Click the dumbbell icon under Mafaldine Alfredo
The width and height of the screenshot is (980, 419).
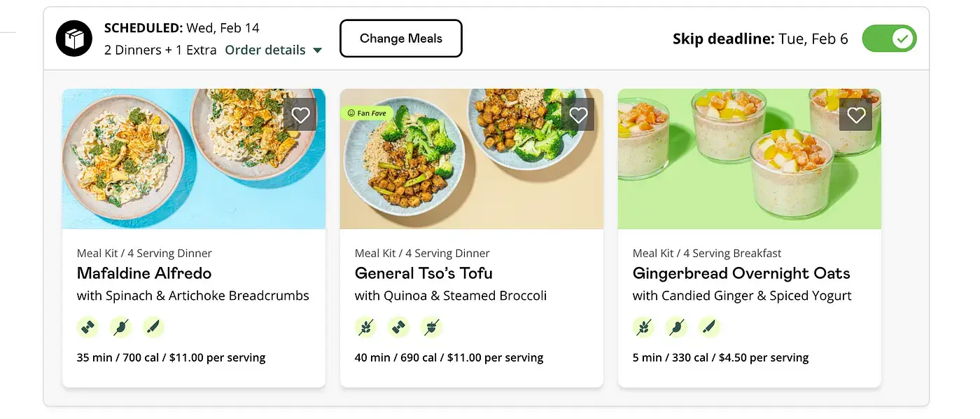(88, 327)
